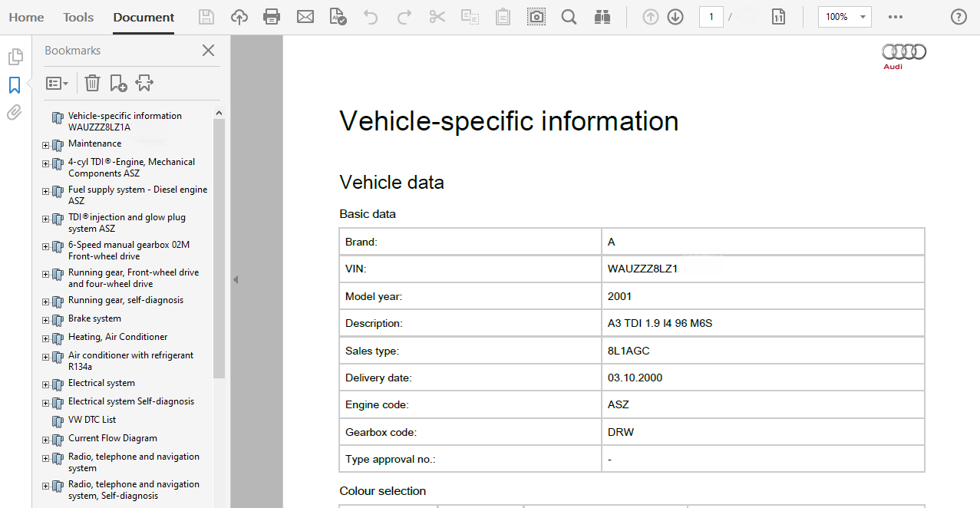The width and height of the screenshot is (980, 508).
Task: Open the Attachments panel
Action: pyautogui.click(x=15, y=112)
